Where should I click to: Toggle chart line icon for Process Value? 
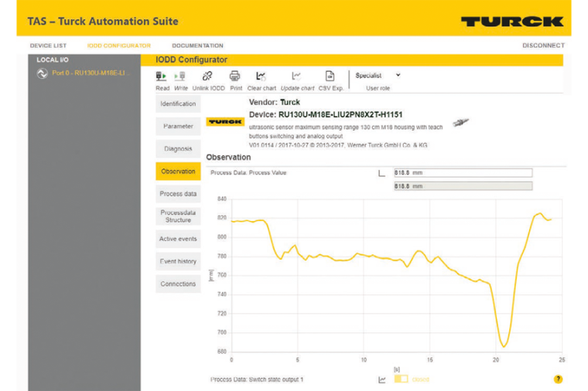[x=381, y=173]
